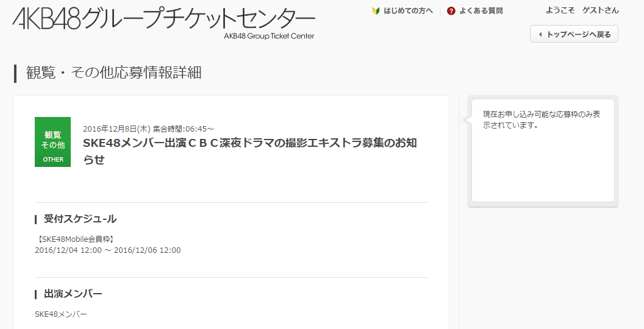Click the green beginner mark icon
This screenshot has height=329, width=644.
pyautogui.click(x=376, y=11)
